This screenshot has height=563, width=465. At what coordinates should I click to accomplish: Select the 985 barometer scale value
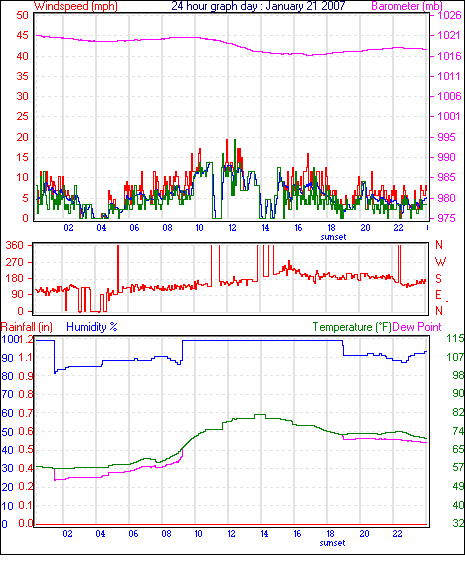446,177
